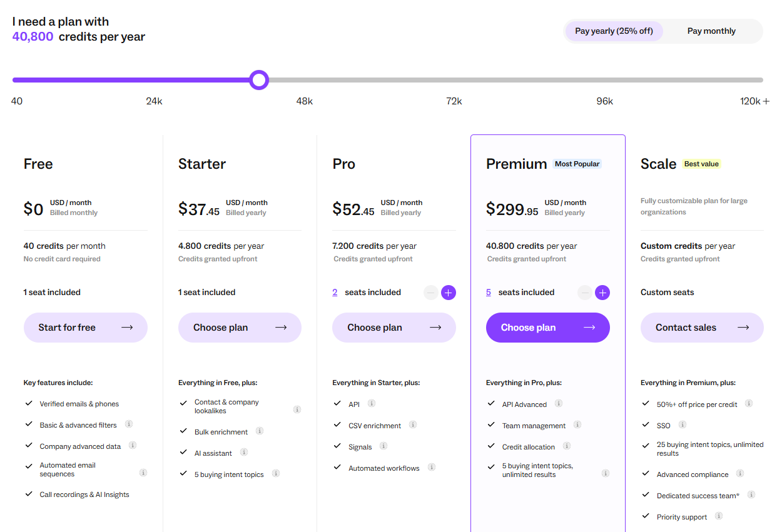777x532 pixels.
Task: Open info icon for 50%+ off price per credit
Action: coord(749,403)
